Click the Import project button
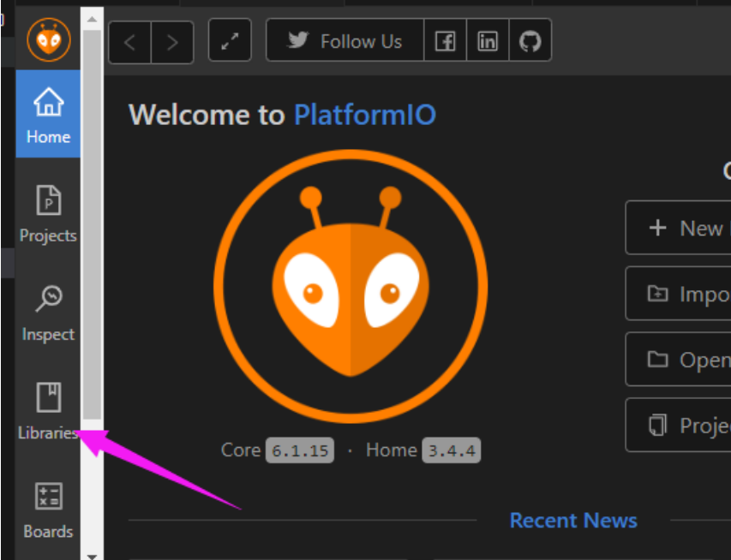The width and height of the screenshot is (731, 560). pos(679,294)
